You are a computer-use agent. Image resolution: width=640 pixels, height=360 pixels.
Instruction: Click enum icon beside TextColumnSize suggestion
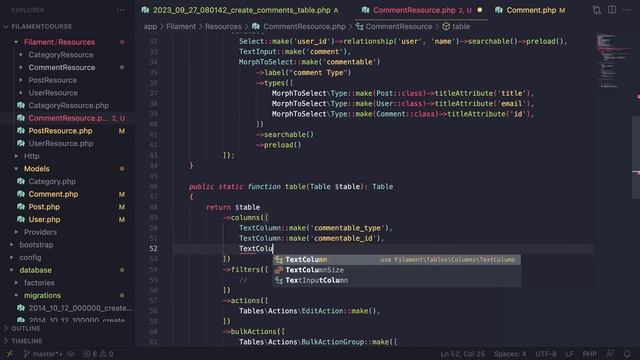pyautogui.click(x=279, y=270)
